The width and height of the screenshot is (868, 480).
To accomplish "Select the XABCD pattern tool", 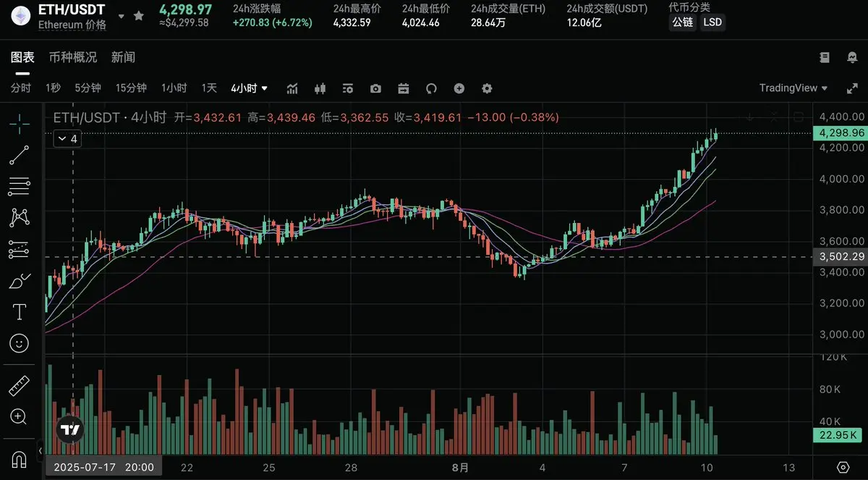I will tap(20, 217).
